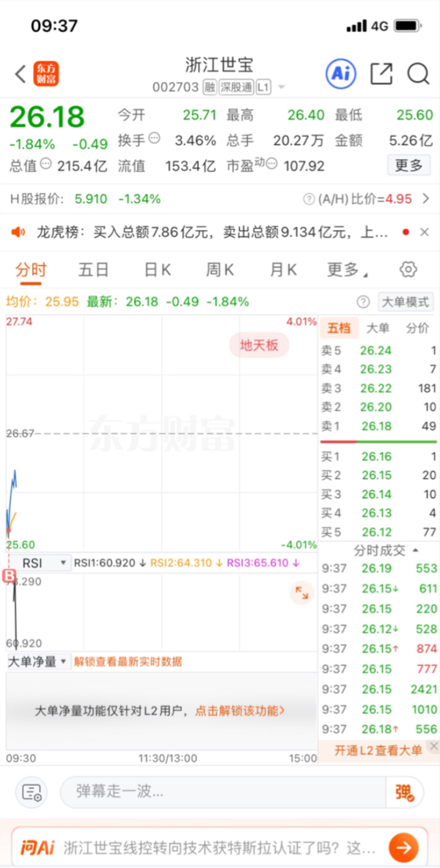
Task: Tap the 龙虎榜 speaker announcement icon
Action: tap(19, 232)
